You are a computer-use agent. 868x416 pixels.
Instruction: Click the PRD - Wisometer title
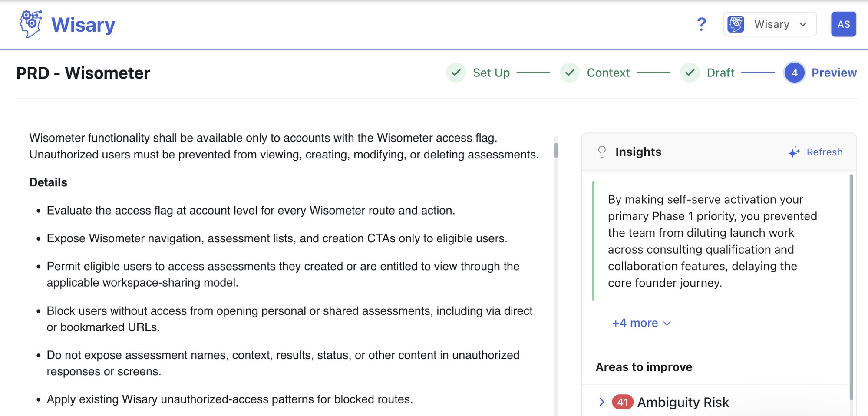83,73
